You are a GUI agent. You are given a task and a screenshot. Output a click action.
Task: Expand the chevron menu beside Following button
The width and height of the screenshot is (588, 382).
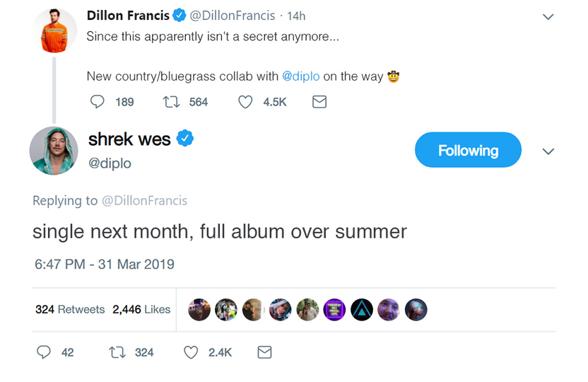(x=548, y=151)
